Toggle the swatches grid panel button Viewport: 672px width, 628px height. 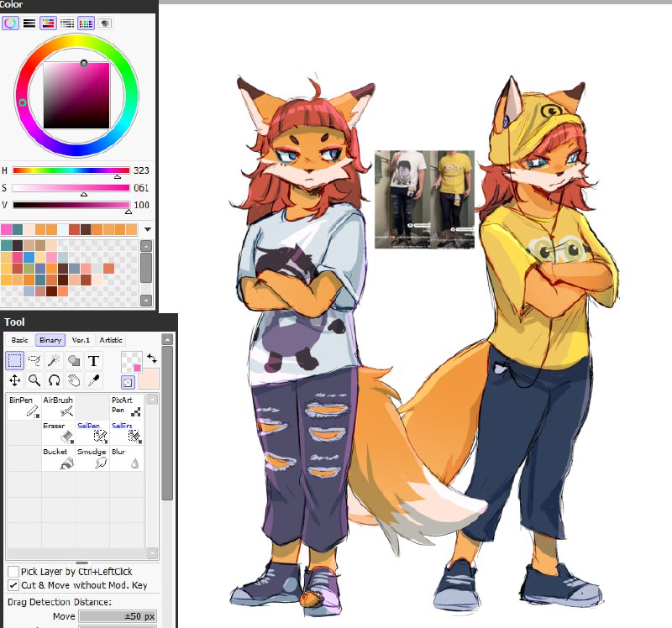click(x=87, y=24)
